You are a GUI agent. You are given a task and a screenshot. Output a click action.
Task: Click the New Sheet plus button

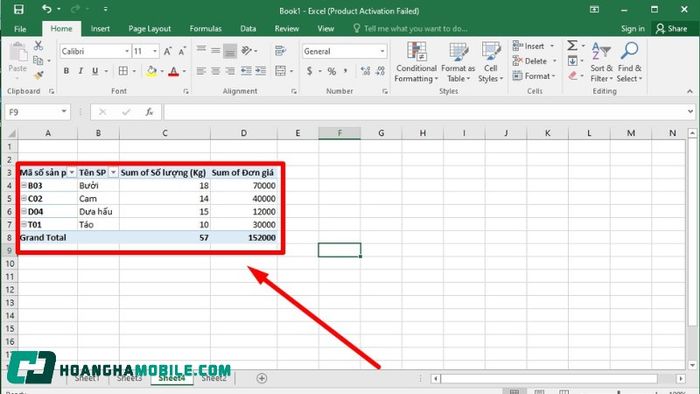click(262, 378)
